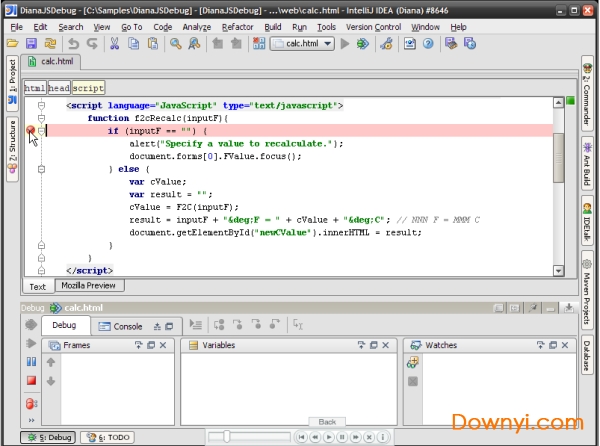600x446 pixels.
Task: Open the Analyze menu
Action: 197,27
